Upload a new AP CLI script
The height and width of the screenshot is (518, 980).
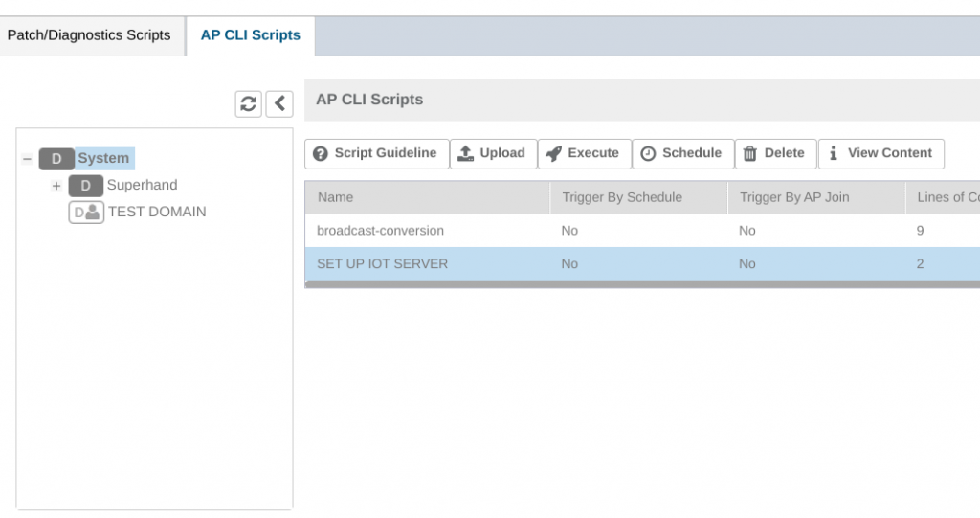tap(492, 153)
